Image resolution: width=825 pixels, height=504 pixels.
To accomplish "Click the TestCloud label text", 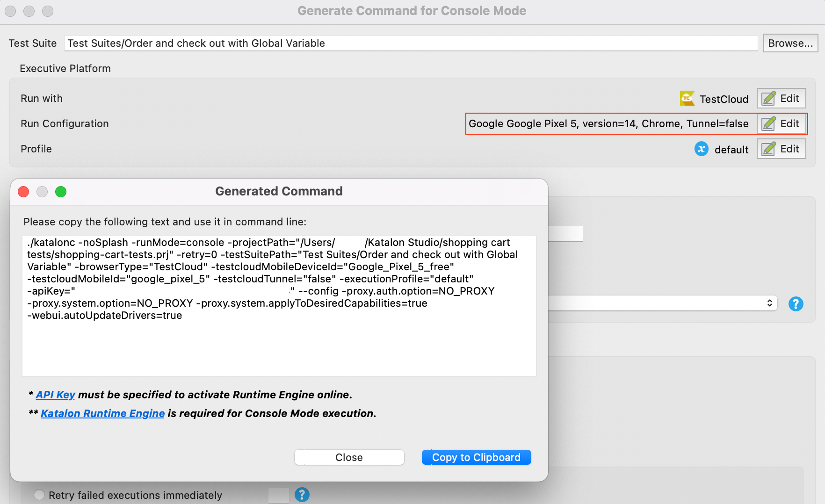I will click(724, 99).
